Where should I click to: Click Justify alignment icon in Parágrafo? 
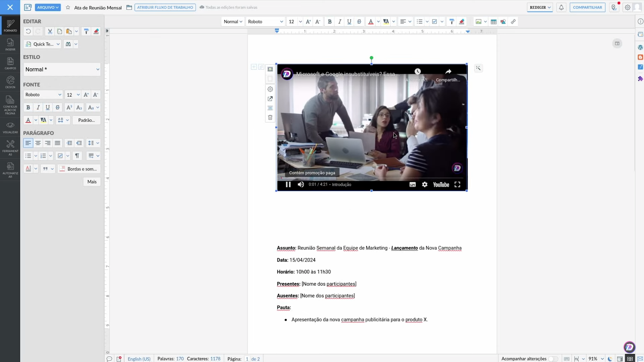pos(58,143)
